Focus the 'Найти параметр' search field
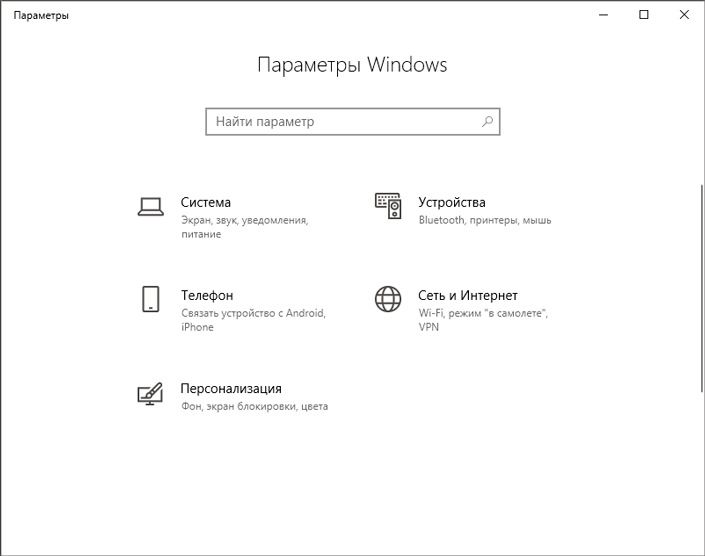 click(352, 121)
